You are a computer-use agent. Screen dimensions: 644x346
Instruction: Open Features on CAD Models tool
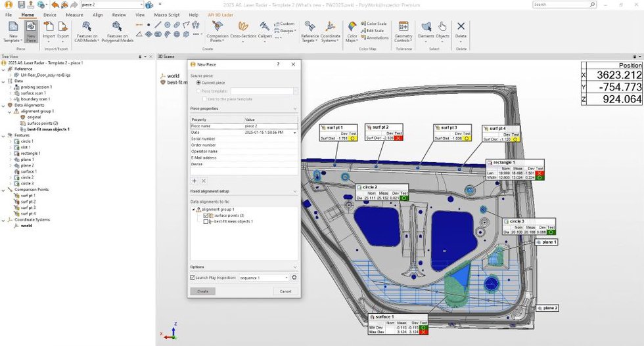tap(87, 32)
